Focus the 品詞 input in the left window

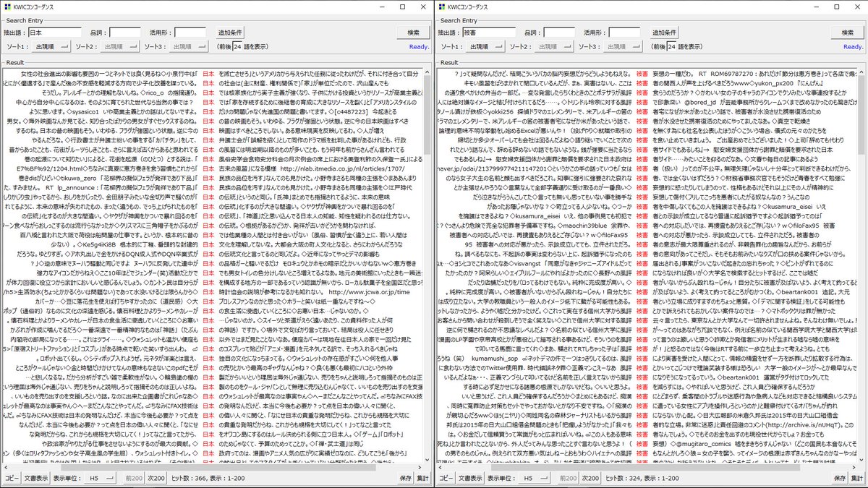(126, 33)
